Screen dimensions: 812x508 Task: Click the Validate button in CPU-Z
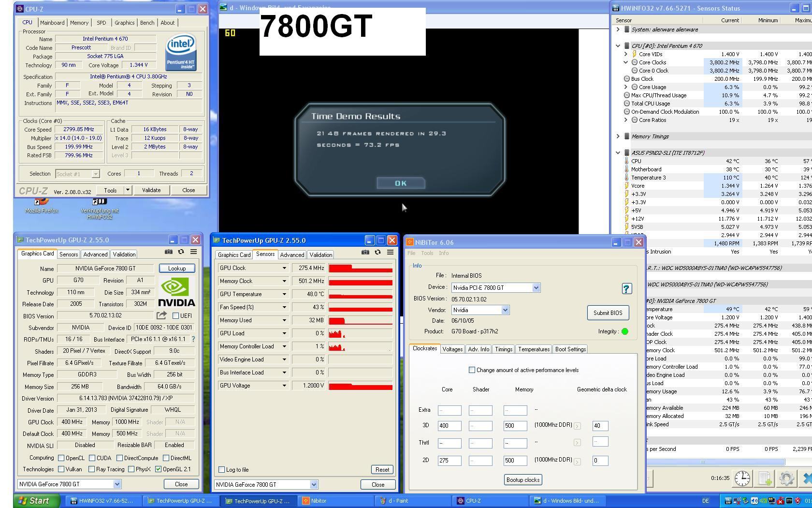[151, 190]
